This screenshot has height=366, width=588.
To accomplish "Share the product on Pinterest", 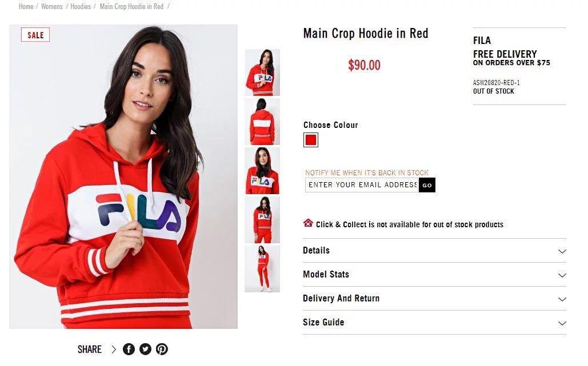I will click(162, 349).
